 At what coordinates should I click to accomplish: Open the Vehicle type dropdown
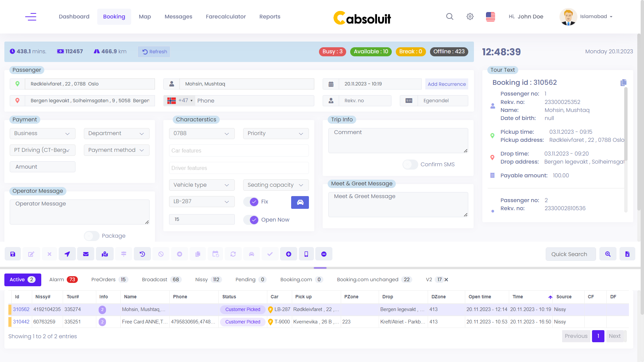[x=202, y=185]
